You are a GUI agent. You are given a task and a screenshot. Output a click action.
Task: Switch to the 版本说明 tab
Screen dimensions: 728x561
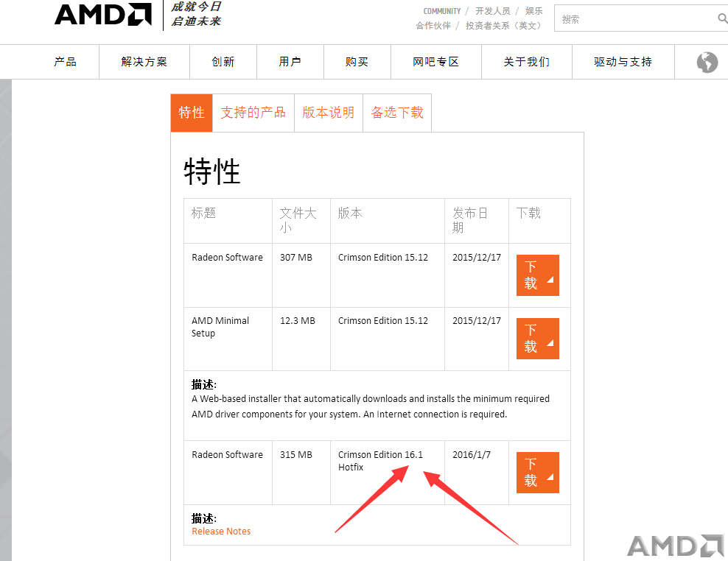328,113
